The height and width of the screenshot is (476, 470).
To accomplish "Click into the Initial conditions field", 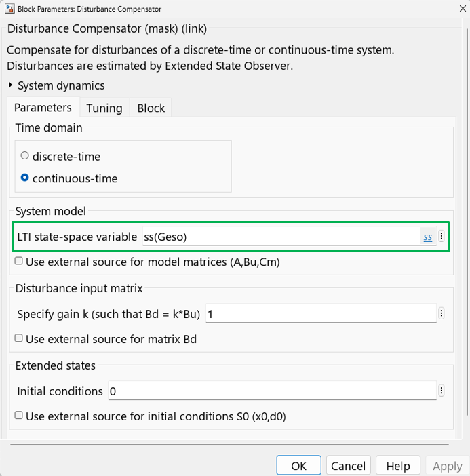I will tap(270, 391).
